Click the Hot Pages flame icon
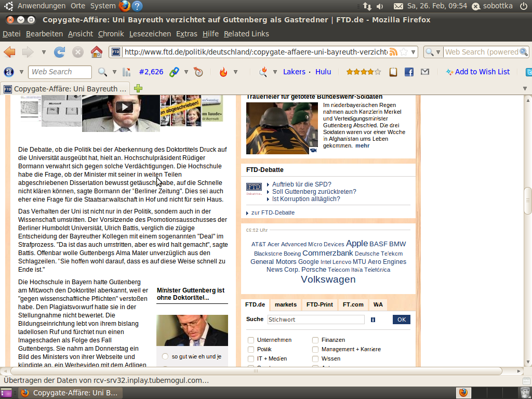This screenshot has width=532, height=399. [x=223, y=72]
